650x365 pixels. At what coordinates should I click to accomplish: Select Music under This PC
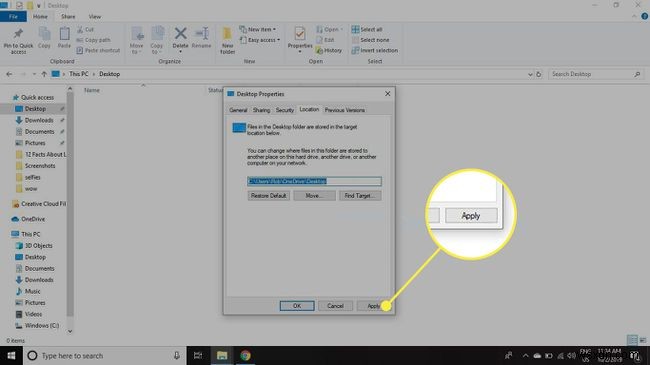click(32, 291)
